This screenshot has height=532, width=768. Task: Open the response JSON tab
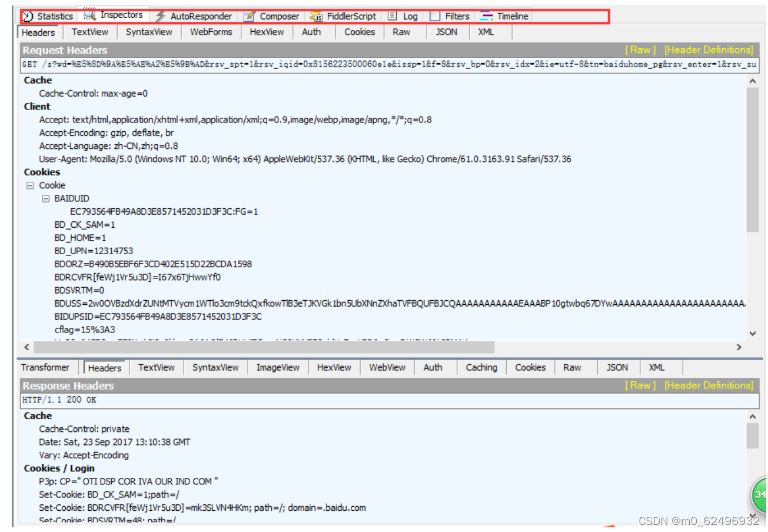(x=617, y=367)
